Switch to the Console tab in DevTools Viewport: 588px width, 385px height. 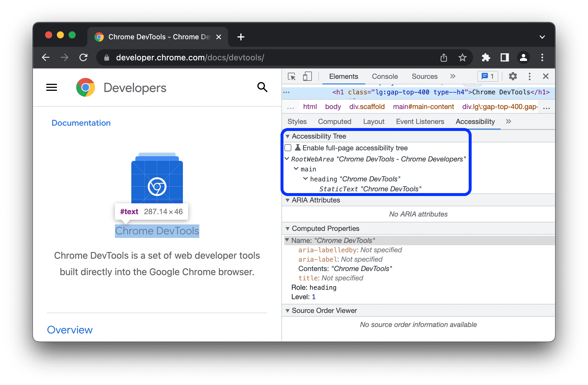click(x=384, y=77)
